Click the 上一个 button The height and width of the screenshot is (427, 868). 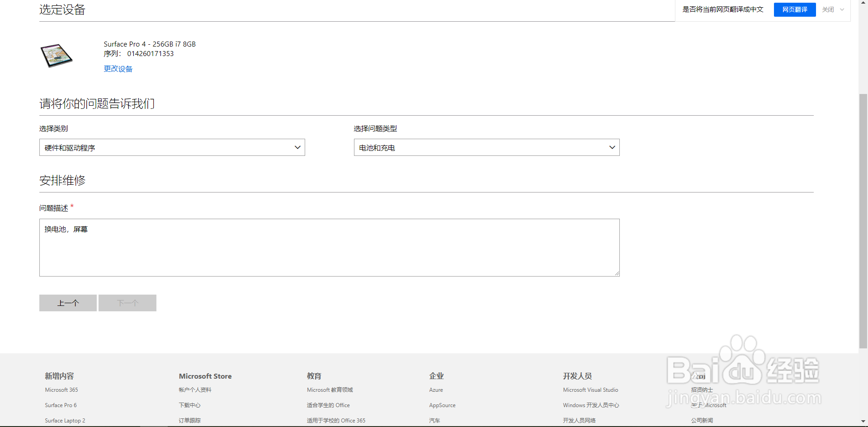coord(68,303)
